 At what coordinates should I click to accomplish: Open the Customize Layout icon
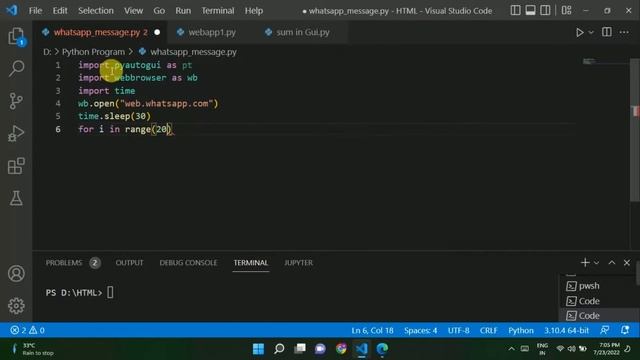click(566, 11)
